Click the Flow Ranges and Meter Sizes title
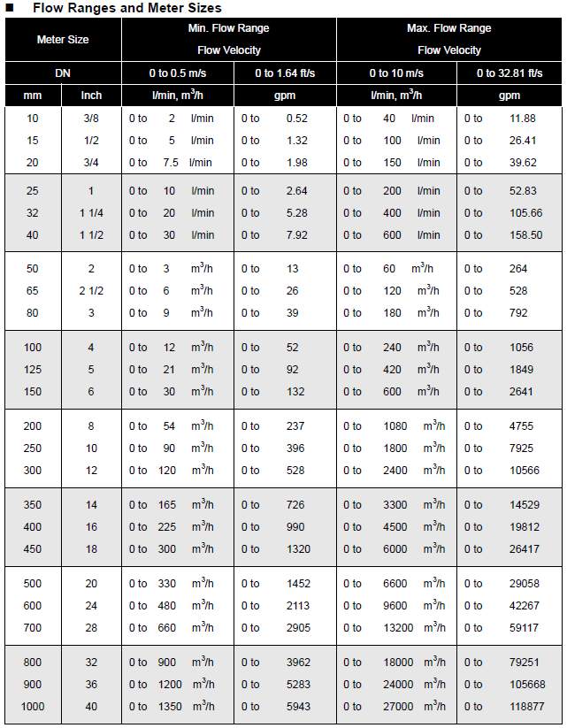 127,8
